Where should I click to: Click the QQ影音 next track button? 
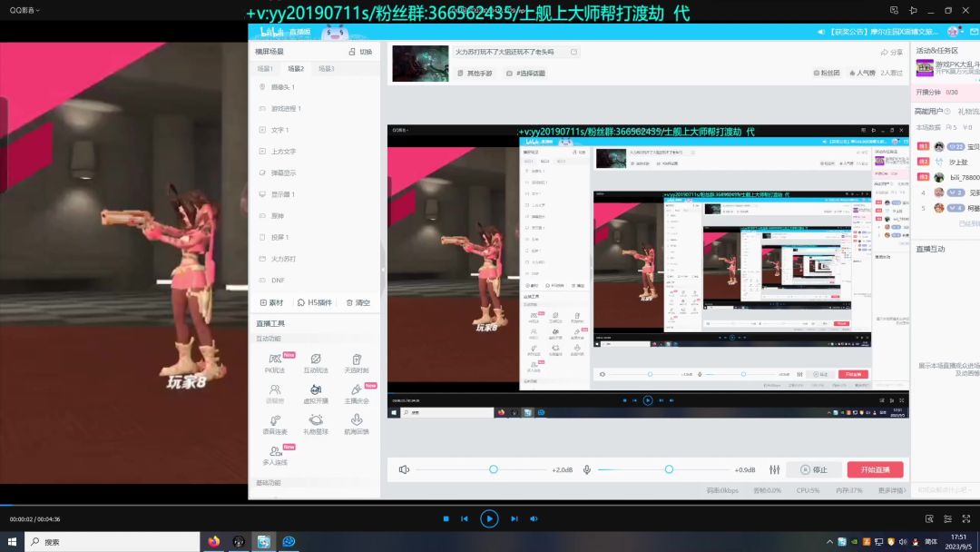coord(514,519)
